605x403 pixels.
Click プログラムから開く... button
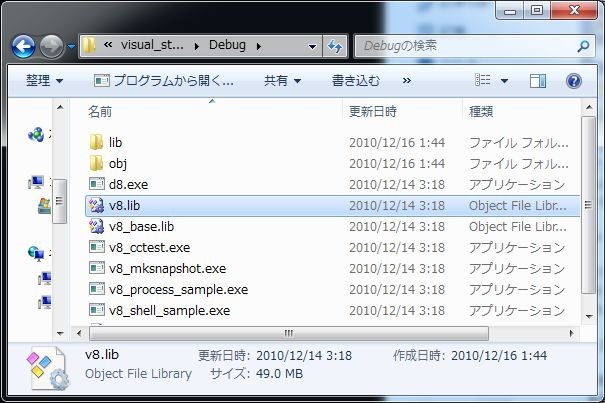coord(164,81)
